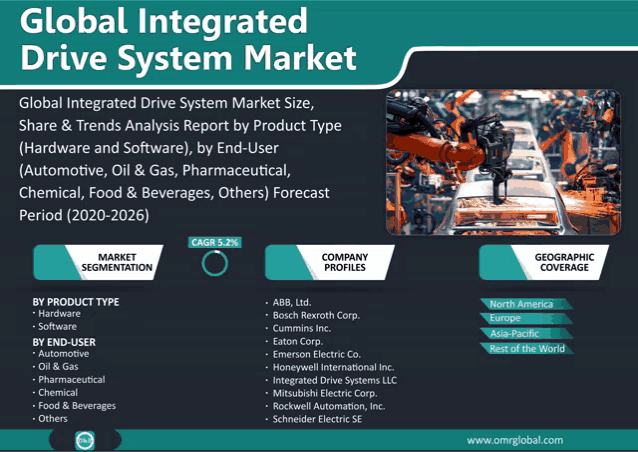The height and width of the screenshot is (452, 638).
Task: Click the Chemical list item
Action: pos(58,393)
